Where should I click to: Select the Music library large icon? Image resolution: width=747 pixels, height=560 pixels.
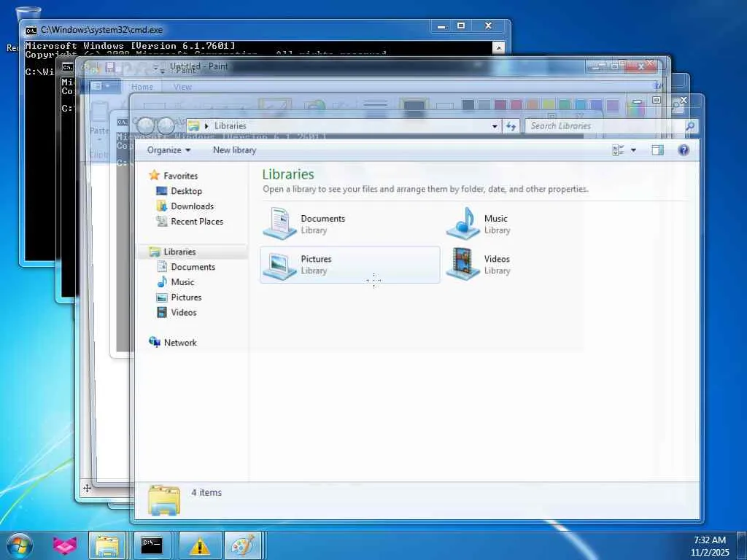pyautogui.click(x=463, y=223)
